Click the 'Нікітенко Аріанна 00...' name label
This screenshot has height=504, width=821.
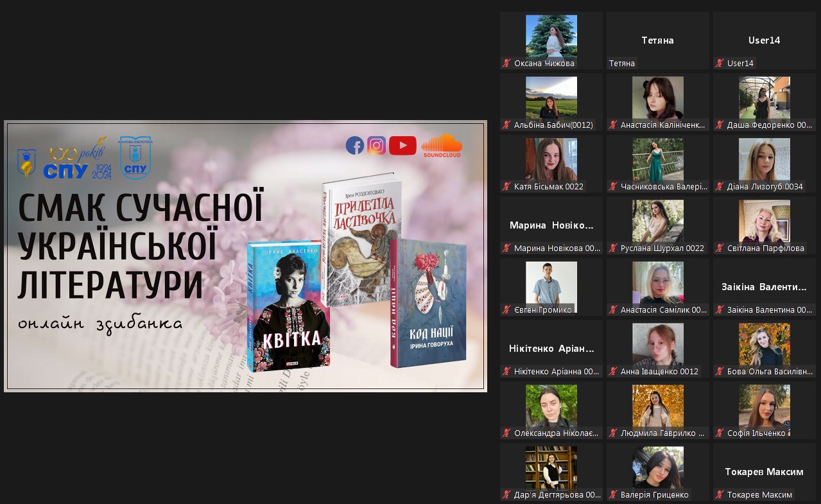pos(557,371)
